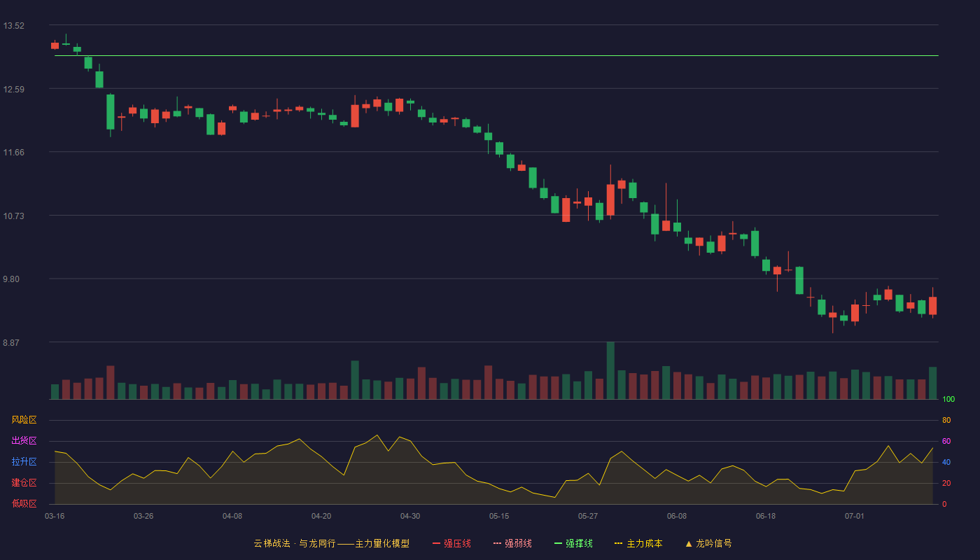Viewport: 980px width, 560px height.
Task: Click the tallest volume bar near 05-27
Action: 610,370
